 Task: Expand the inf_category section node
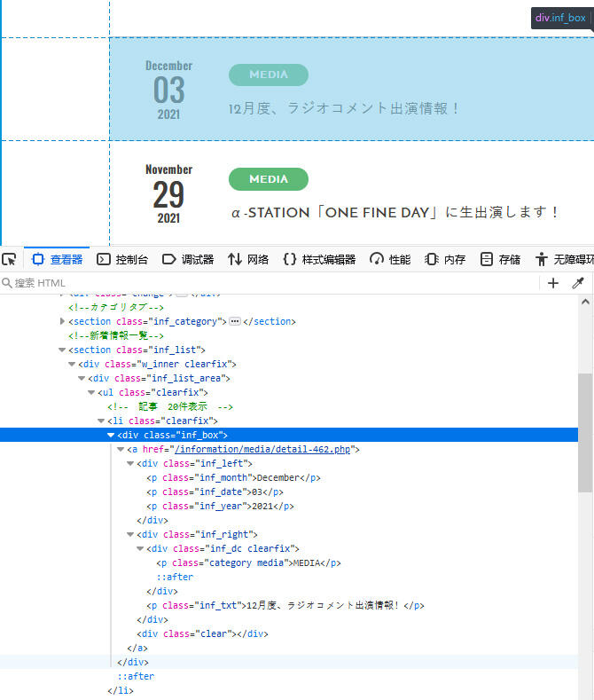pos(62,321)
